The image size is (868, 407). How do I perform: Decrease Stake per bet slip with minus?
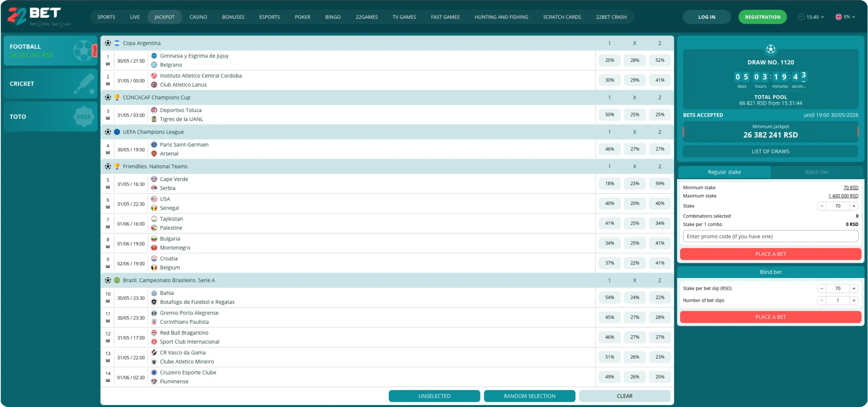point(822,288)
